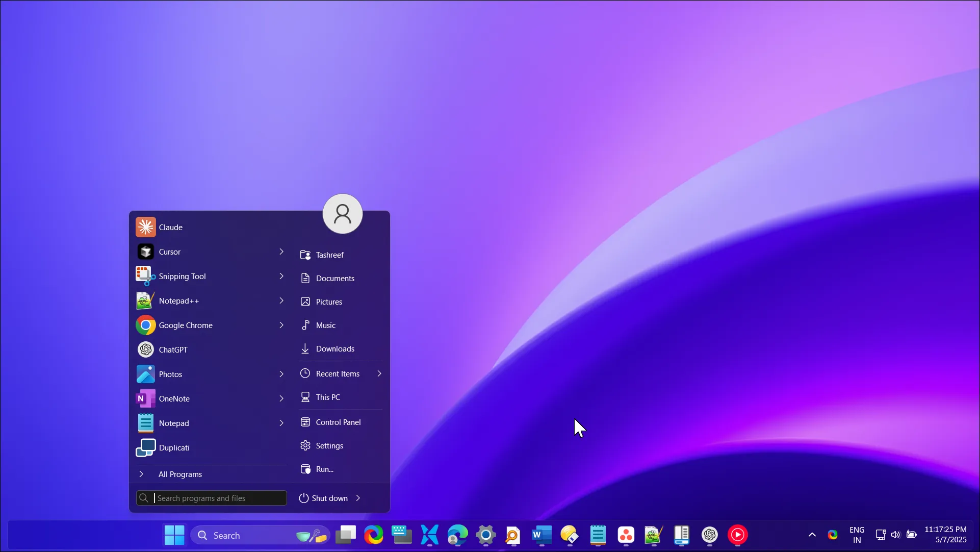Launch Duplicati backup app

pyautogui.click(x=175, y=447)
